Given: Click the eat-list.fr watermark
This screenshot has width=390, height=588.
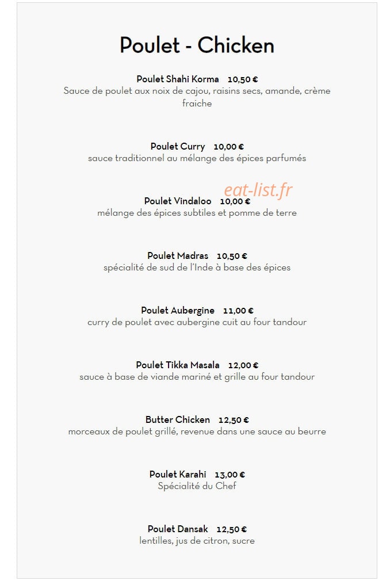Looking at the screenshot, I should (x=258, y=190).
